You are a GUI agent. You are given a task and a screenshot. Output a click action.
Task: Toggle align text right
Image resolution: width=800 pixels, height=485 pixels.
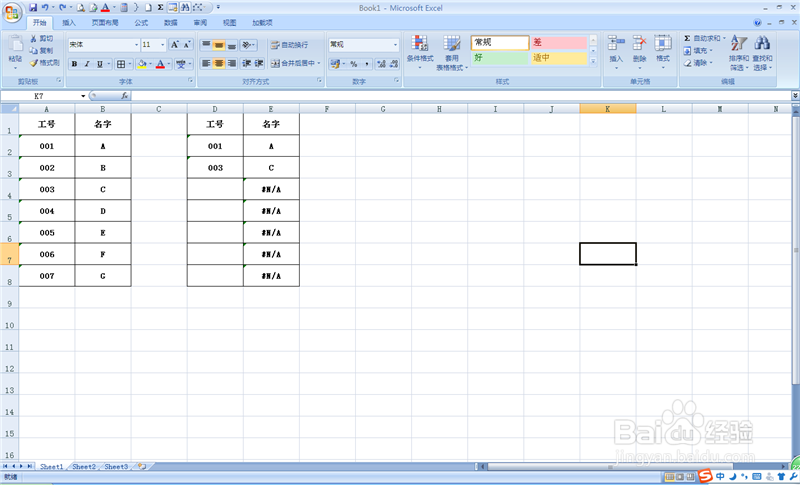231,63
